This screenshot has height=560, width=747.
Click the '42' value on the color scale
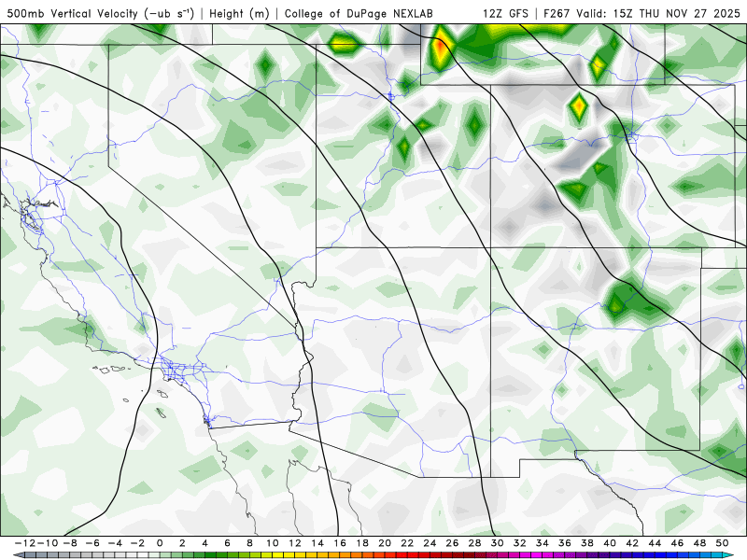(632, 543)
